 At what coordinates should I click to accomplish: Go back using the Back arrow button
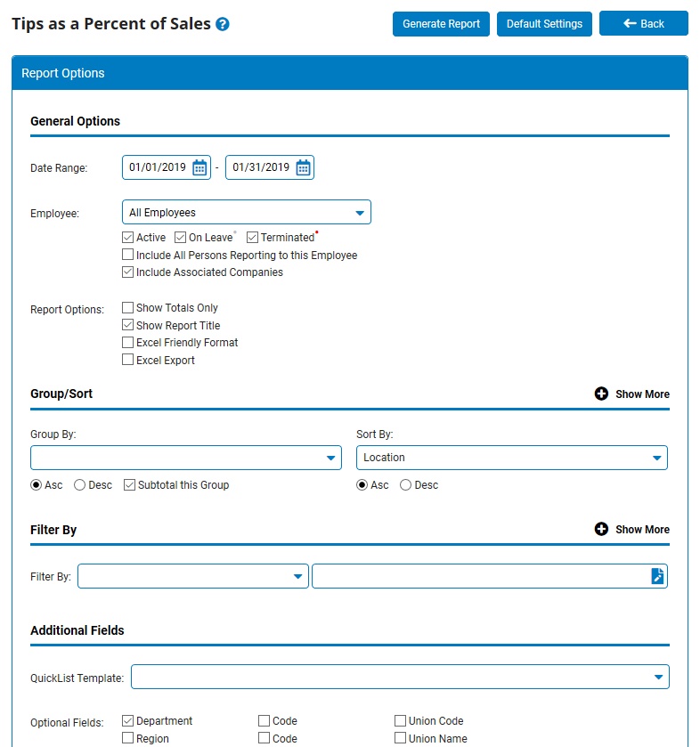pyautogui.click(x=643, y=24)
